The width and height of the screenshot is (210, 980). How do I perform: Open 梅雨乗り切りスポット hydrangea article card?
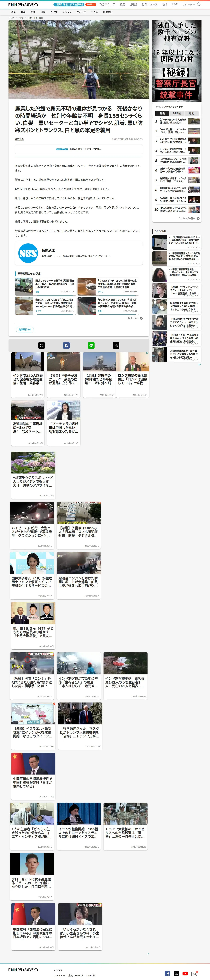click(33, 475)
